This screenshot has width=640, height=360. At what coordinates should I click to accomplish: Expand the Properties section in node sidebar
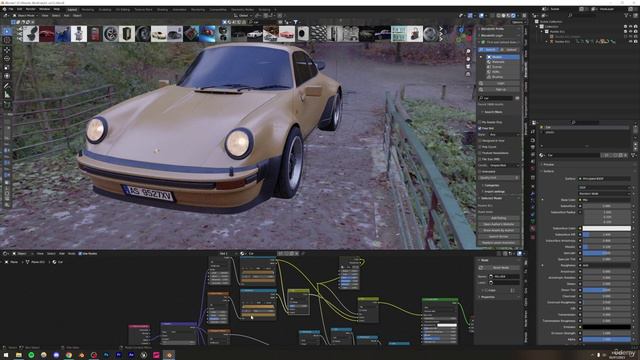click(488, 297)
